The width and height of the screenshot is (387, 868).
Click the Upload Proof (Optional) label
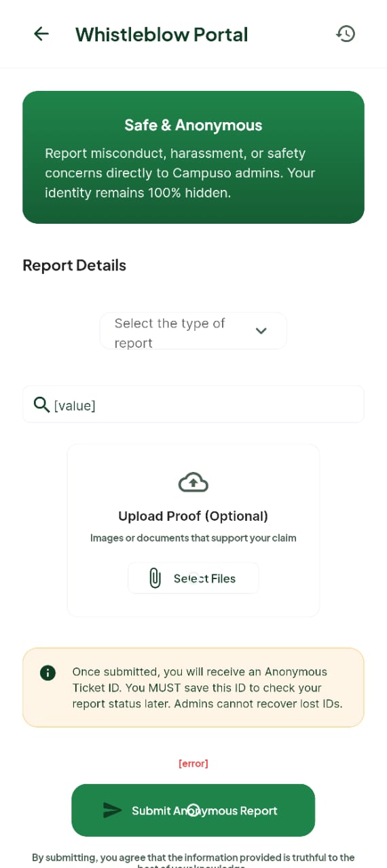click(193, 516)
